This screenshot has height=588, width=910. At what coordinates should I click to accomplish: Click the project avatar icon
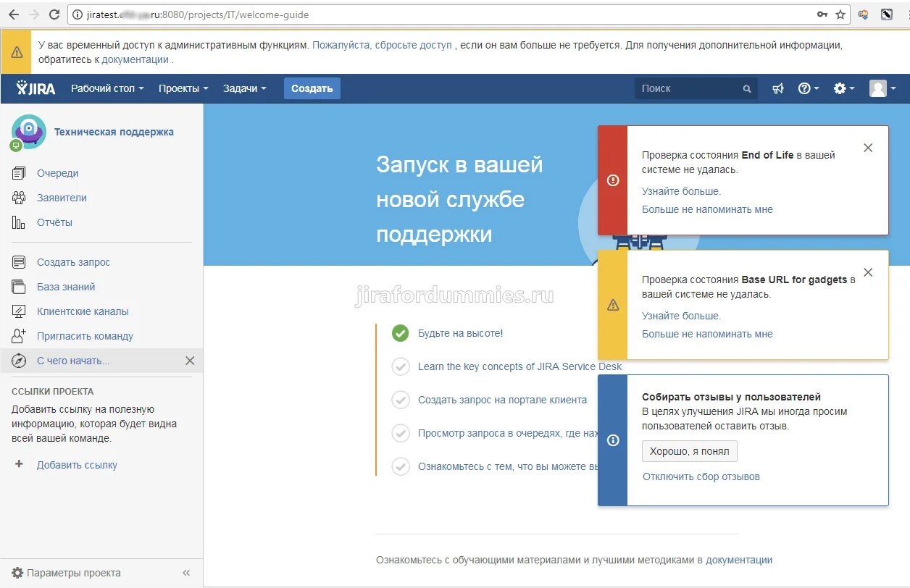point(28,132)
